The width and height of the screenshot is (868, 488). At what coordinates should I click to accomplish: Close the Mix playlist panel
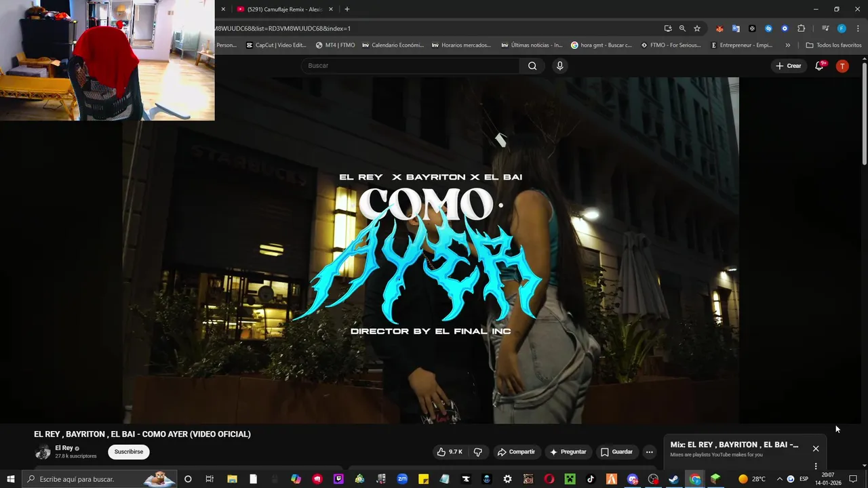point(816,449)
